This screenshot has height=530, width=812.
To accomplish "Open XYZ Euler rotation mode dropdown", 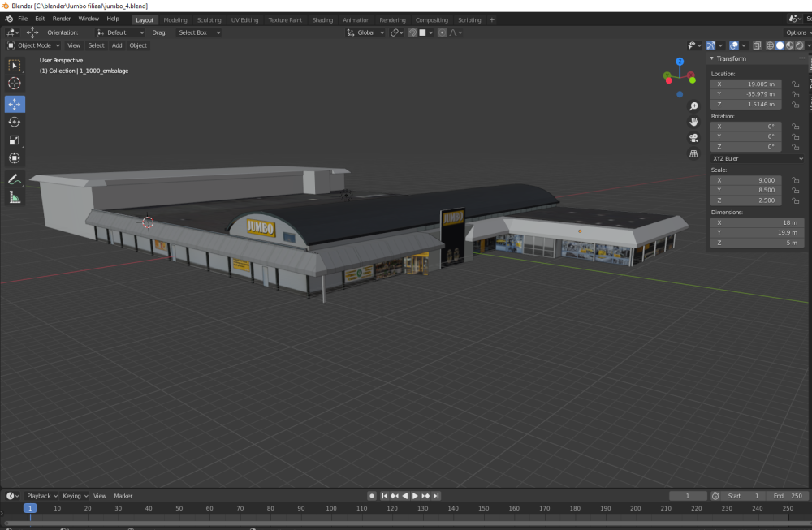I will pyautogui.click(x=757, y=158).
